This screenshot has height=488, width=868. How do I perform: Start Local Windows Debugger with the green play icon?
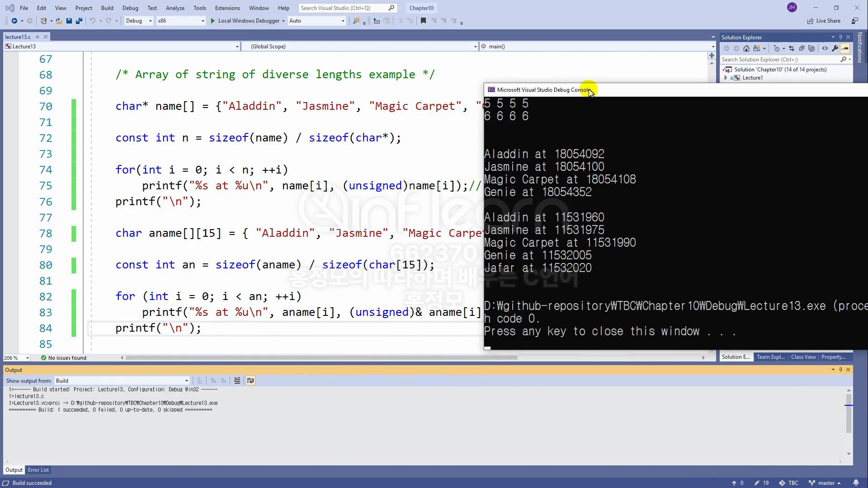[212, 21]
